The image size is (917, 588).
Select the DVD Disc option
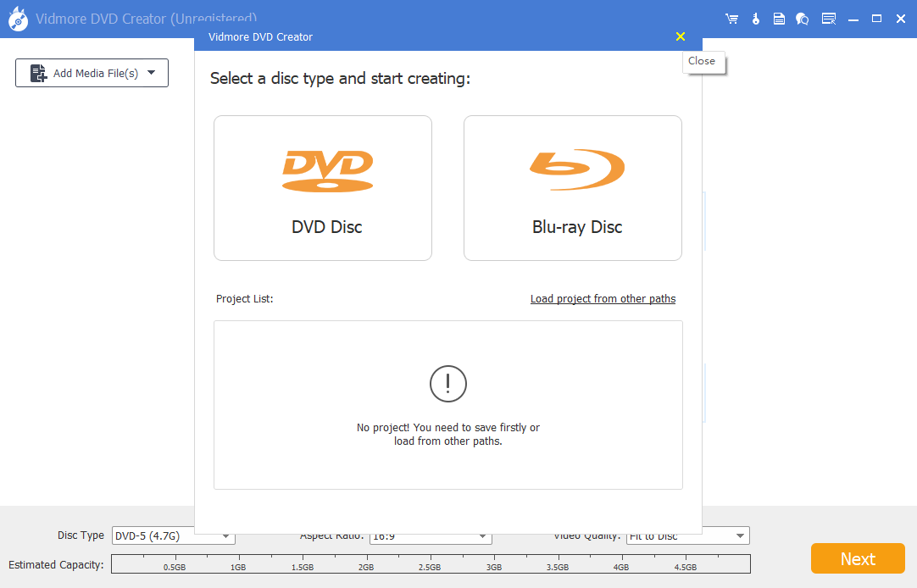(323, 187)
